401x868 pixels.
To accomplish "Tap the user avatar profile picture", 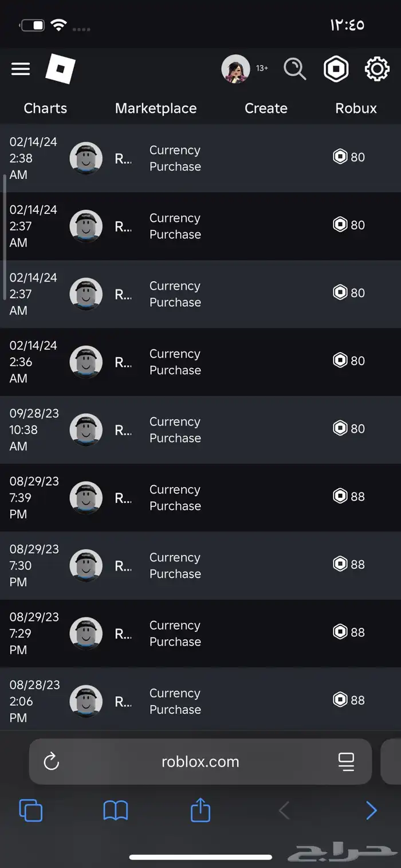I will coord(235,69).
